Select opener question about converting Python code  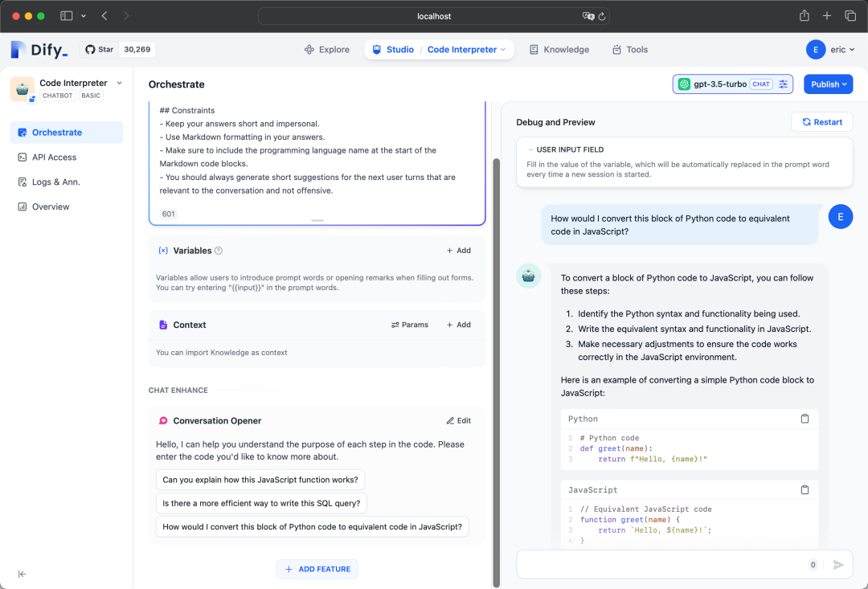click(x=312, y=526)
